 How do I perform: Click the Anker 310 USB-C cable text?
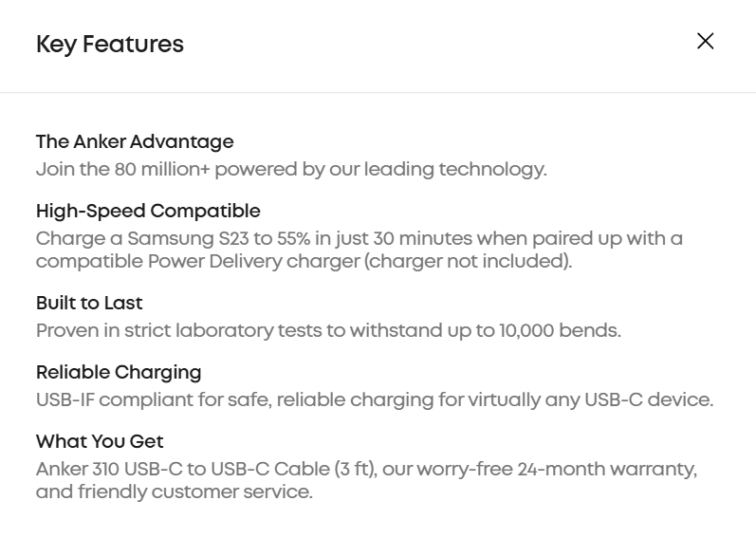207,469
